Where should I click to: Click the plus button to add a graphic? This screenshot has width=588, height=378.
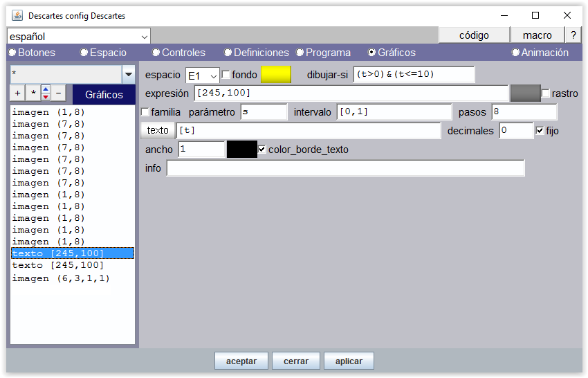point(18,93)
